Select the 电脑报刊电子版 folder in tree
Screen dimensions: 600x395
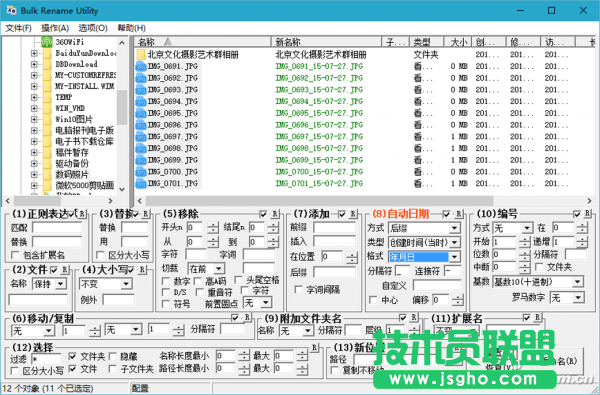[85, 131]
